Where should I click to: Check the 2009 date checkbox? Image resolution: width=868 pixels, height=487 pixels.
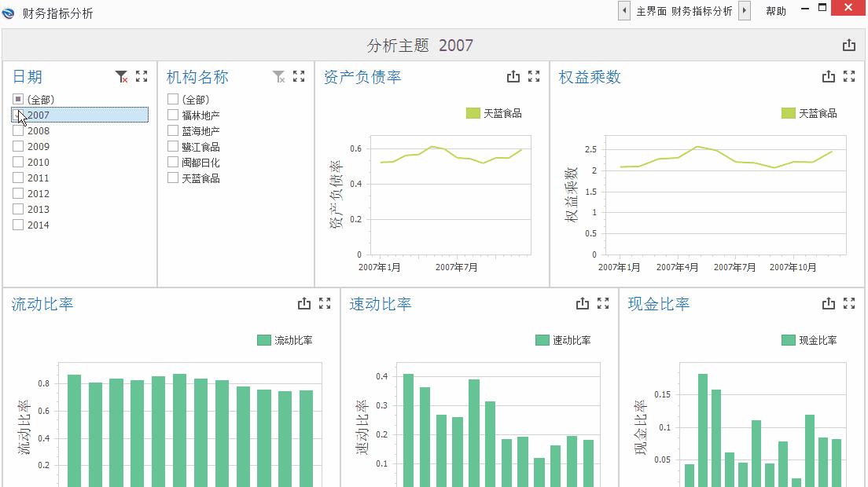[x=18, y=146]
